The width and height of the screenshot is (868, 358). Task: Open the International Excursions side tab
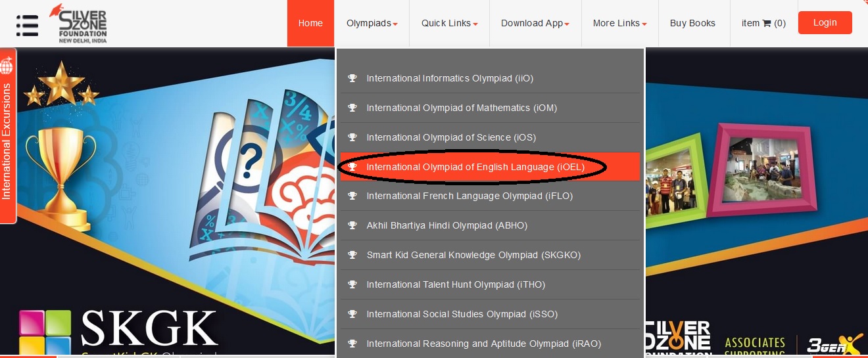[8, 137]
